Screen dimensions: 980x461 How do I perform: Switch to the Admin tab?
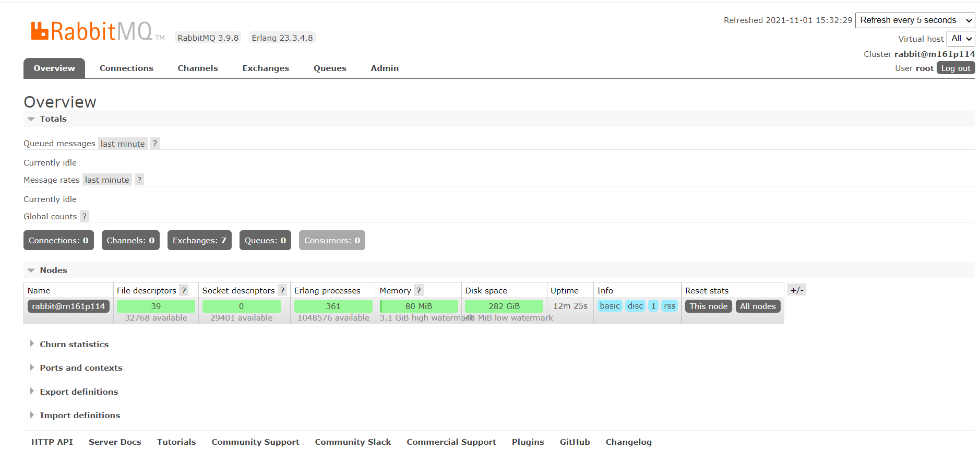[x=385, y=68]
